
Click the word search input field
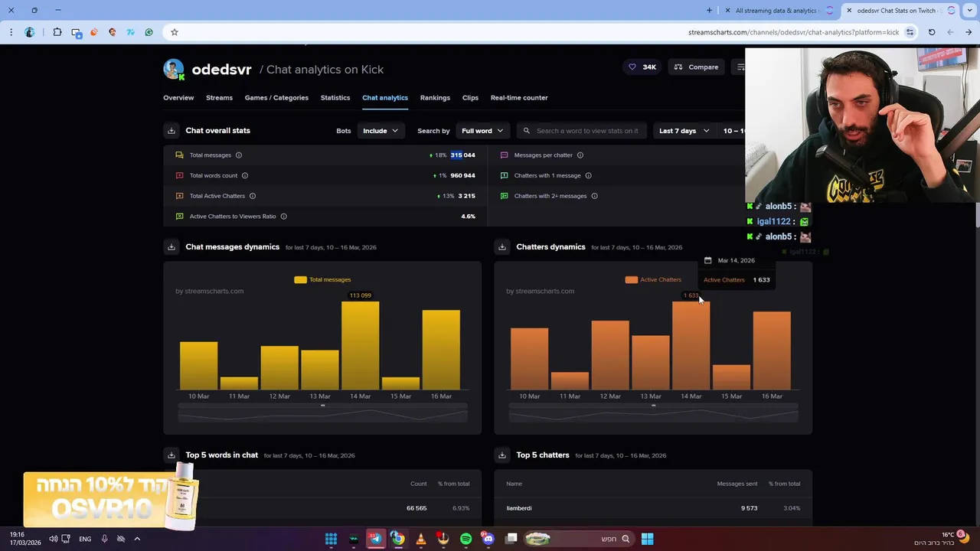582,131
